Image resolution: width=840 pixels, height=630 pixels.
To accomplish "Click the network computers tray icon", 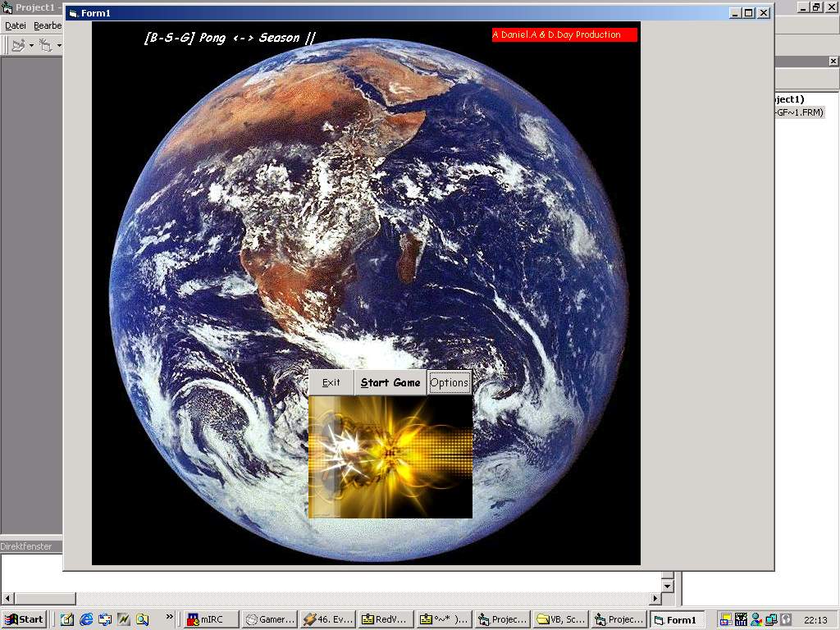I will pyautogui.click(x=771, y=620).
